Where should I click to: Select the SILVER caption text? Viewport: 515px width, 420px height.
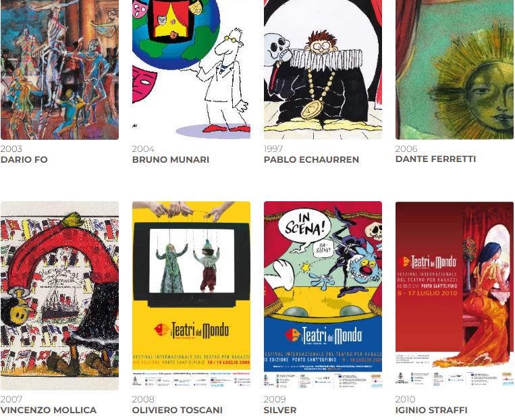[x=280, y=410]
